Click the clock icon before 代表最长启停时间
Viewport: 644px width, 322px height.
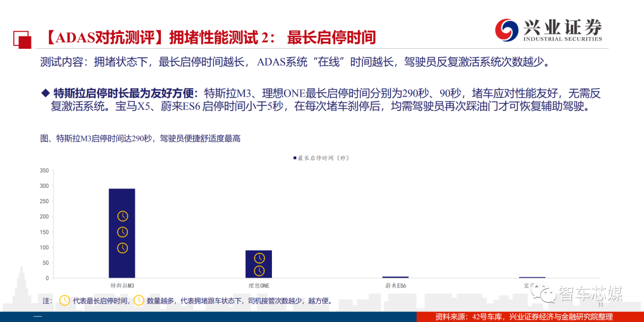click(x=65, y=301)
